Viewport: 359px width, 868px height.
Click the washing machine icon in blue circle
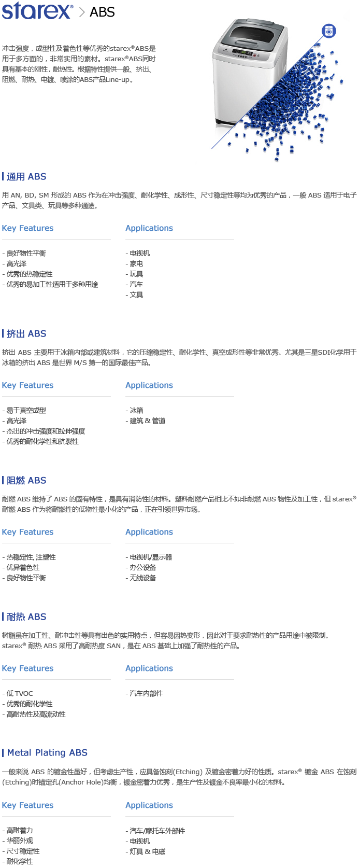[x=328, y=31]
